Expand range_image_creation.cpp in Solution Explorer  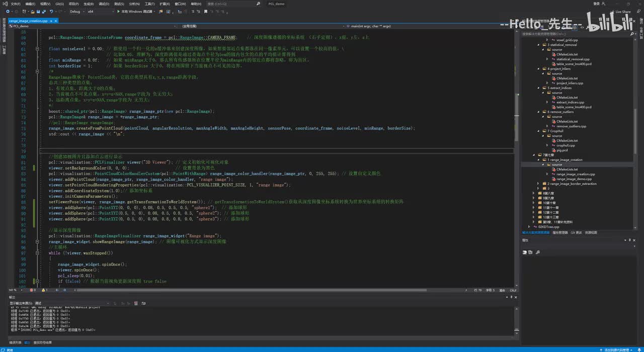tap(547, 174)
